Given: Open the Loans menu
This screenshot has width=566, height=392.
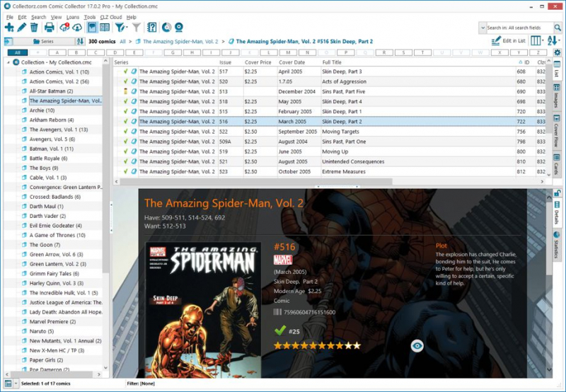Looking at the screenshot, I should pyautogui.click(x=73, y=17).
